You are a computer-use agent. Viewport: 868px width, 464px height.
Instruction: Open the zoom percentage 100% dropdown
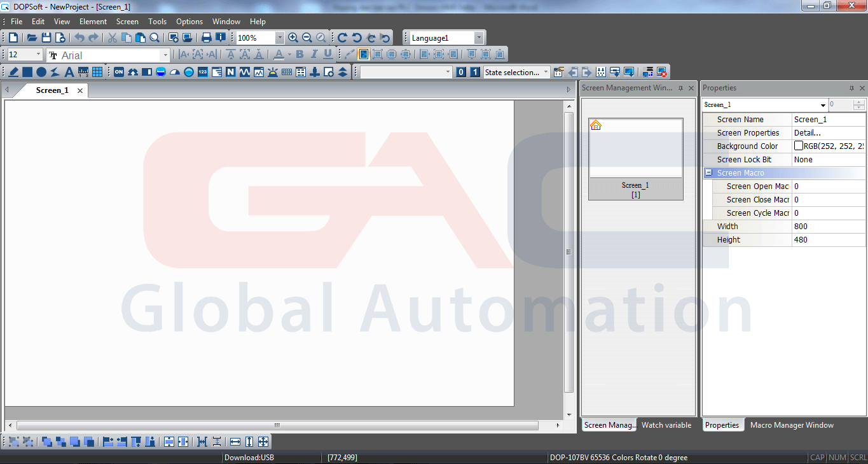279,38
